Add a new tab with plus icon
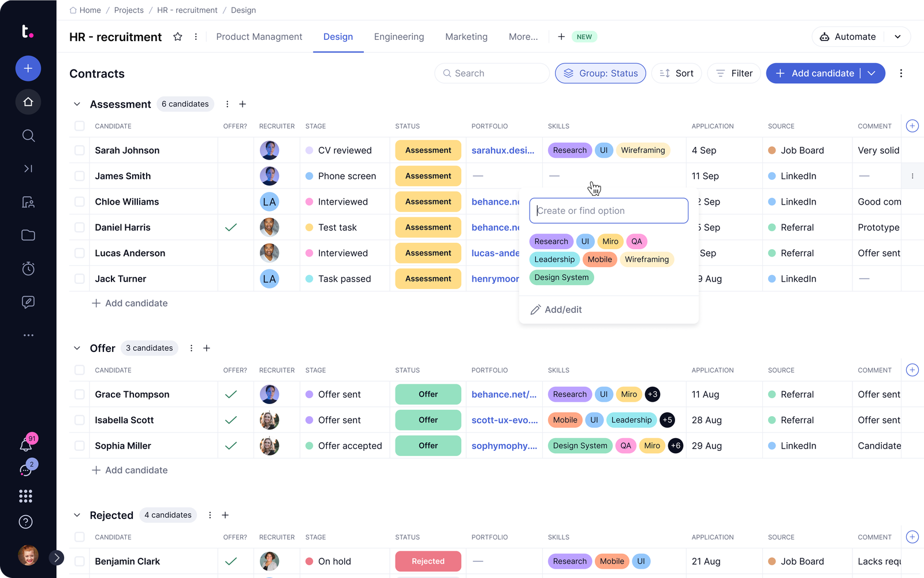This screenshot has height=578, width=924. click(x=561, y=37)
